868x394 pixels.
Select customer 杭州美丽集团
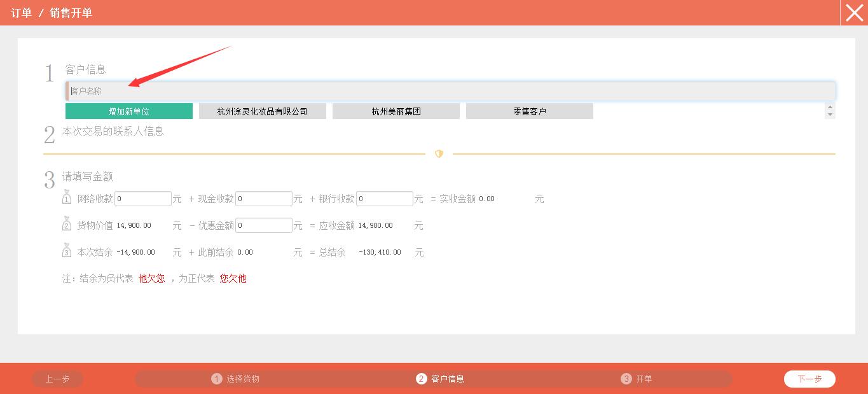click(396, 110)
